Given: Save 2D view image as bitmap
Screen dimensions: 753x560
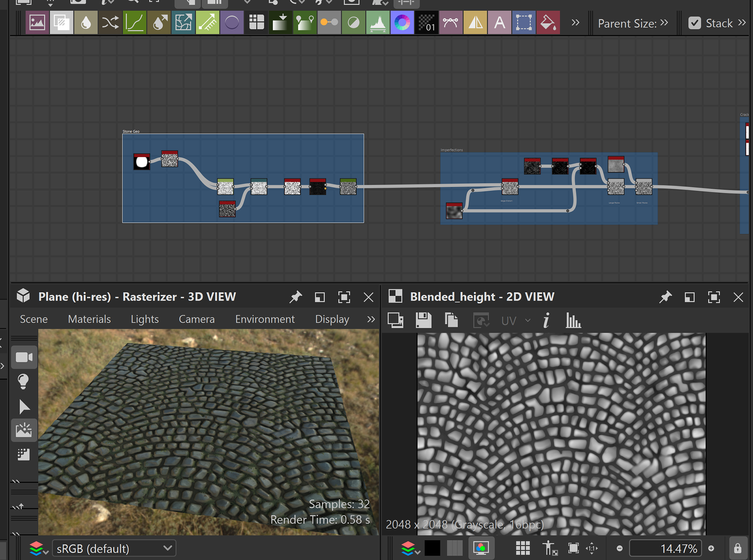Looking at the screenshot, I should point(424,320).
